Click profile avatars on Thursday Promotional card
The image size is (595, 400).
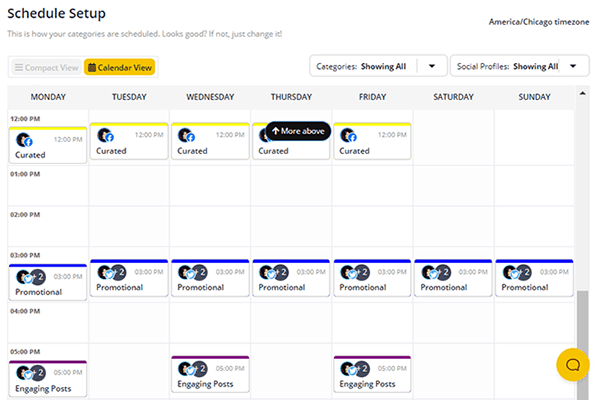(x=274, y=272)
